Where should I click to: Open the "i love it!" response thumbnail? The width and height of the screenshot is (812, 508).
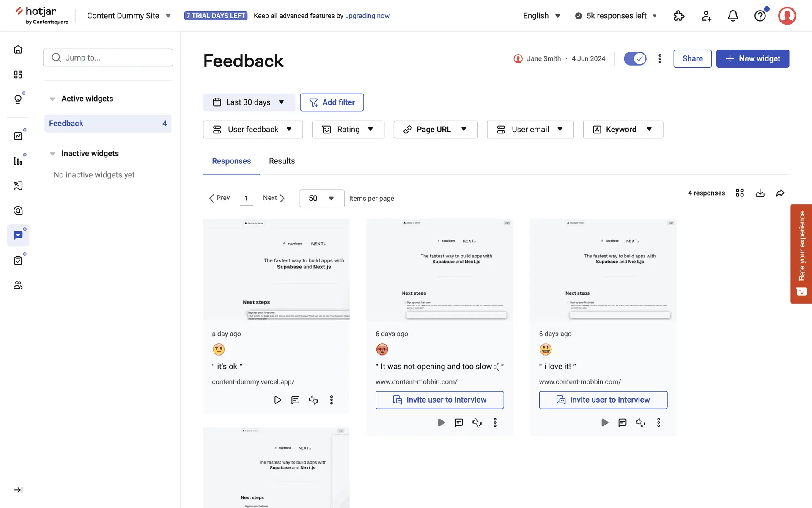603,270
